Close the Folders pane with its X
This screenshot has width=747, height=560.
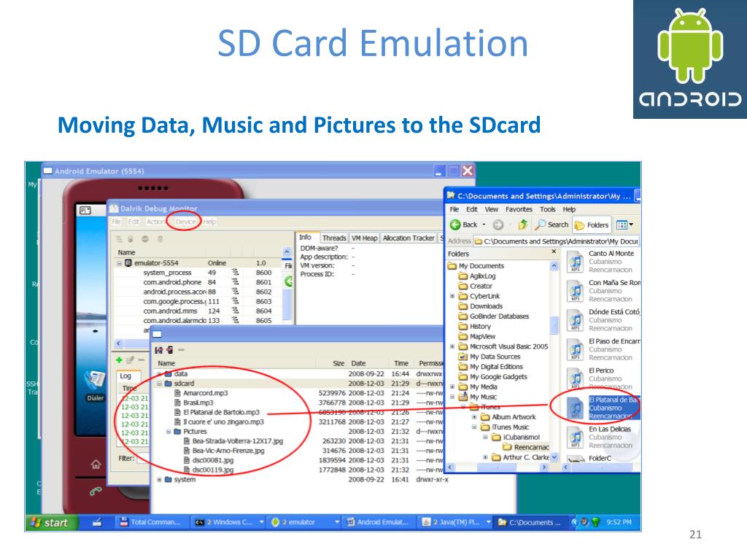click(554, 252)
